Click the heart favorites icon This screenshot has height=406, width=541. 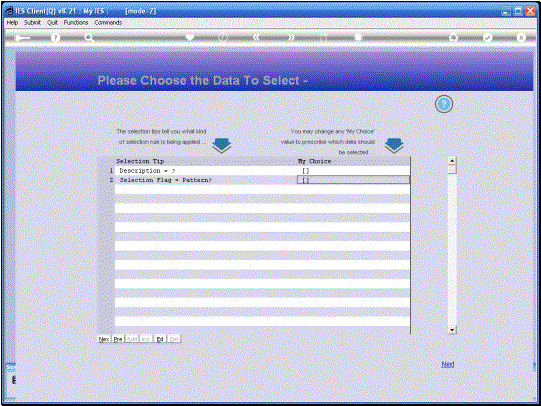189,37
